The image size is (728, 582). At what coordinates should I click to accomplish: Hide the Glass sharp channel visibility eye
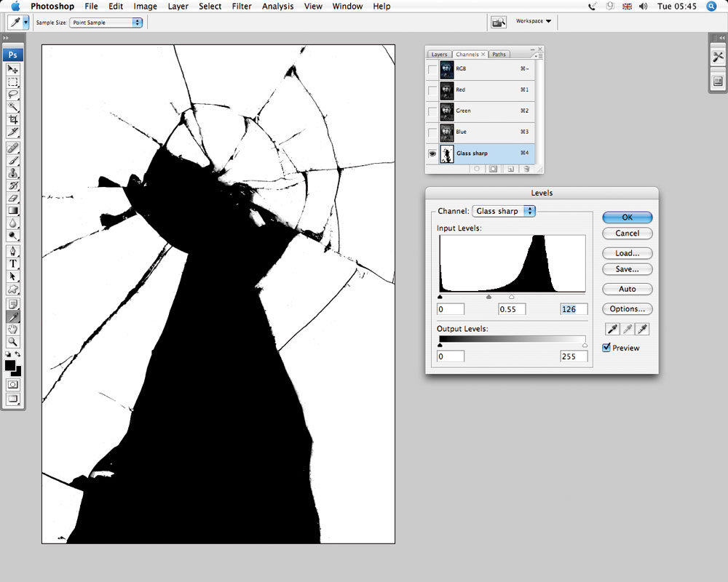click(432, 154)
